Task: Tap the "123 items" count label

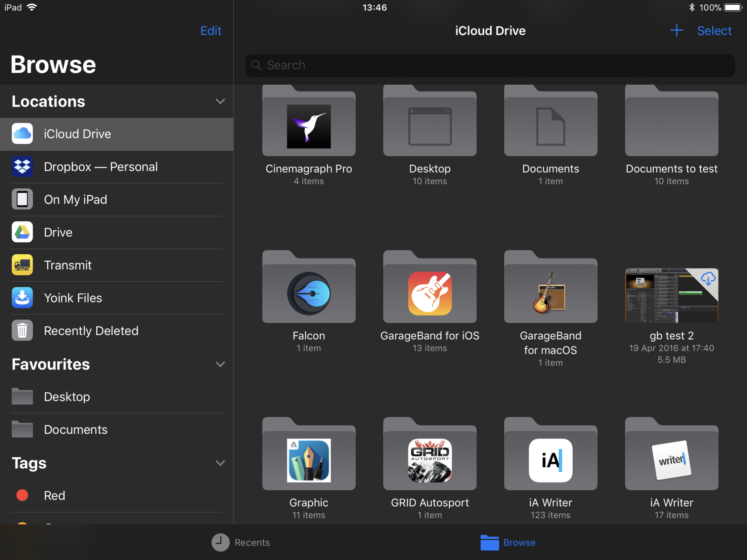Action: tap(551, 515)
